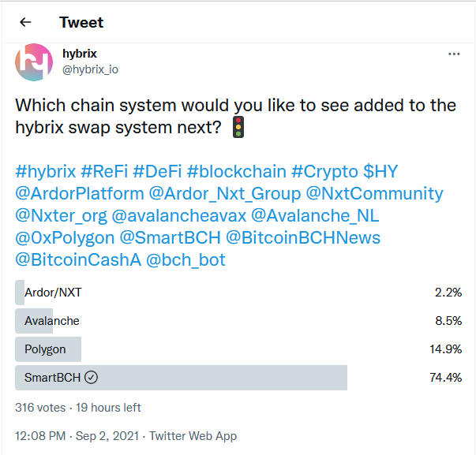Click the Twitter Web App source link
This screenshot has width=476, height=455.
[x=193, y=436]
